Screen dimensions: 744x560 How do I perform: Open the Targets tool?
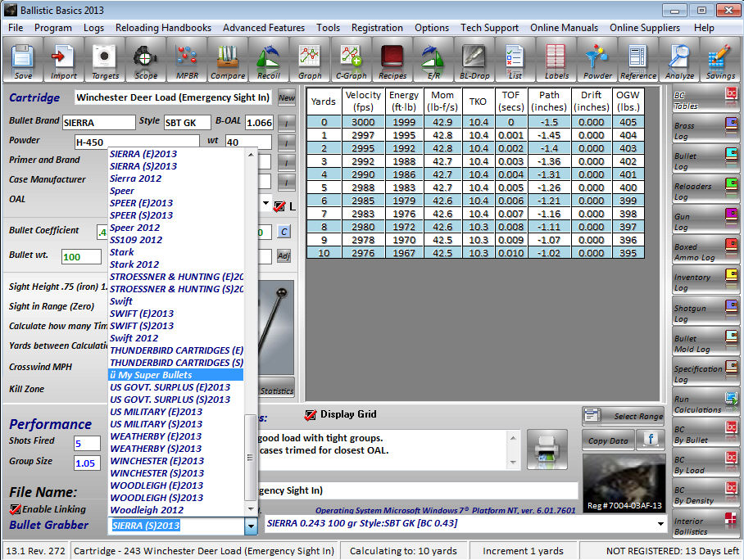point(105,60)
